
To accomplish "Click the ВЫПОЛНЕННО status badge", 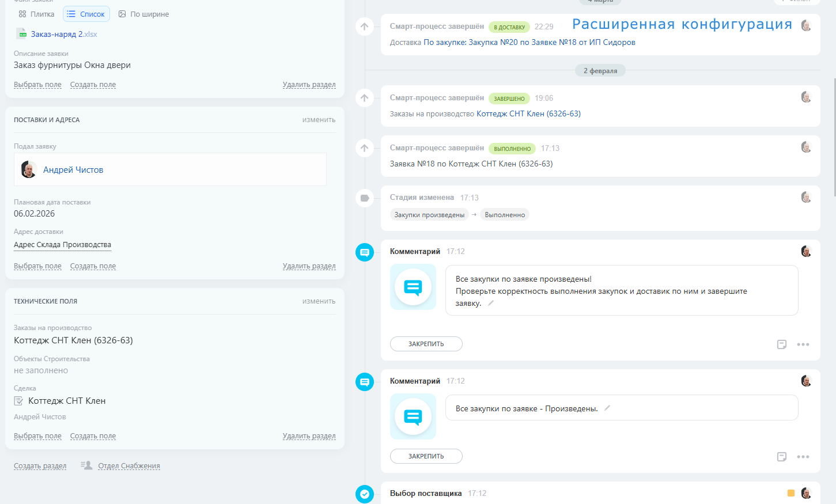I will (x=512, y=149).
